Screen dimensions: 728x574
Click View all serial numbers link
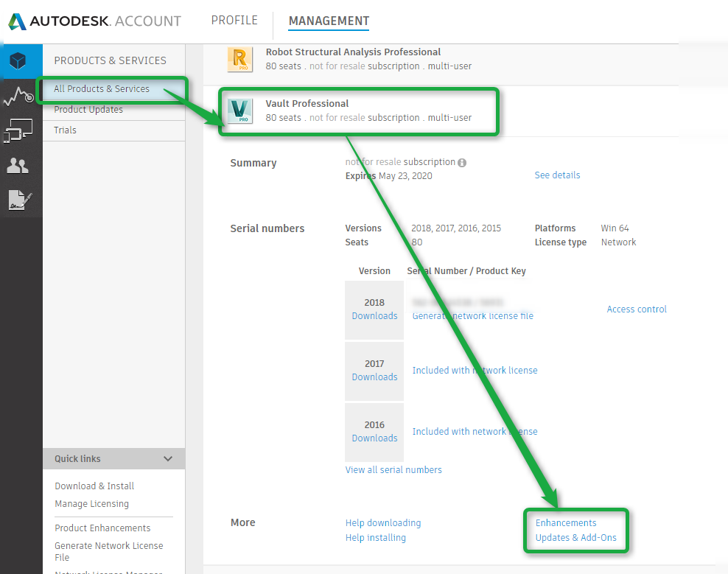coord(393,470)
